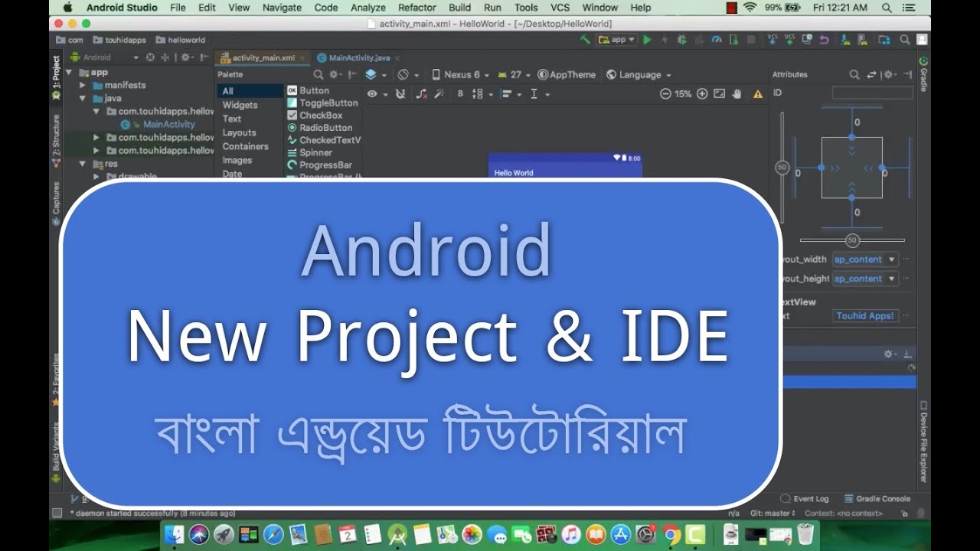This screenshot has width=980, height=551.
Task: Switch to the MainActivity.java tab
Action: (359, 58)
